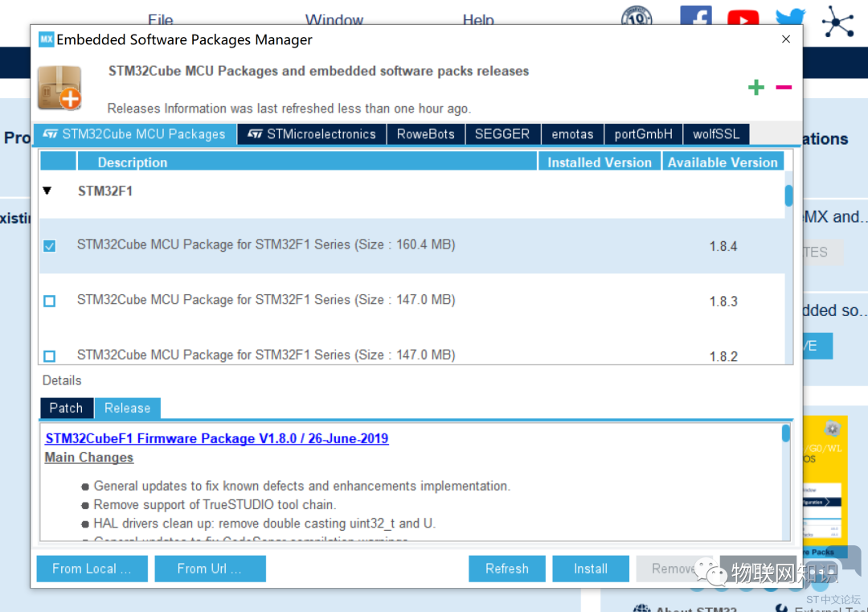This screenshot has height=612, width=868.
Task: Click the pink minus collapse-all icon
Action: coord(784,87)
